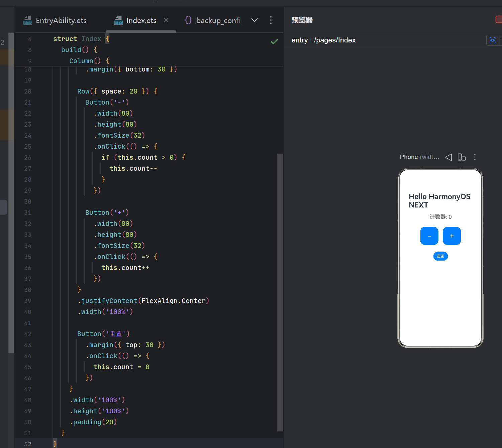Click the red stop icon in previewer header
Viewport: 502px width, 448px height.
pos(499,20)
